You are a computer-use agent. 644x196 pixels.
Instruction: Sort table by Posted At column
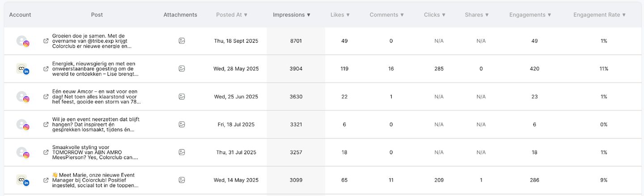point(232,15)
